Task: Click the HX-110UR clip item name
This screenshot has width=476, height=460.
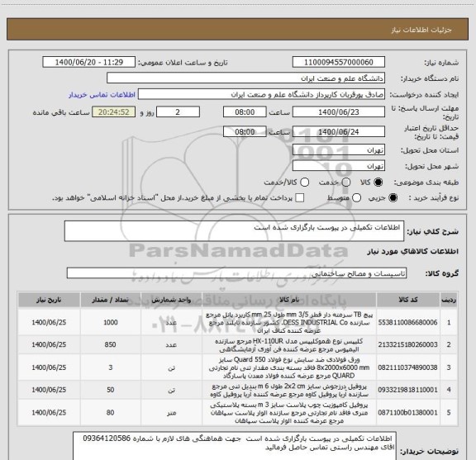Action: (x=289, y=345)
